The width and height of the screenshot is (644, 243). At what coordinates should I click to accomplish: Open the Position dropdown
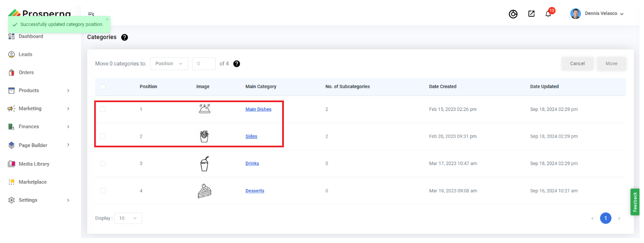(169, 64)
